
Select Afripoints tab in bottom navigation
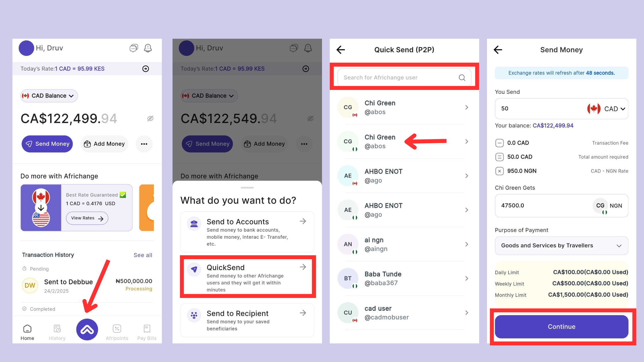117,332
